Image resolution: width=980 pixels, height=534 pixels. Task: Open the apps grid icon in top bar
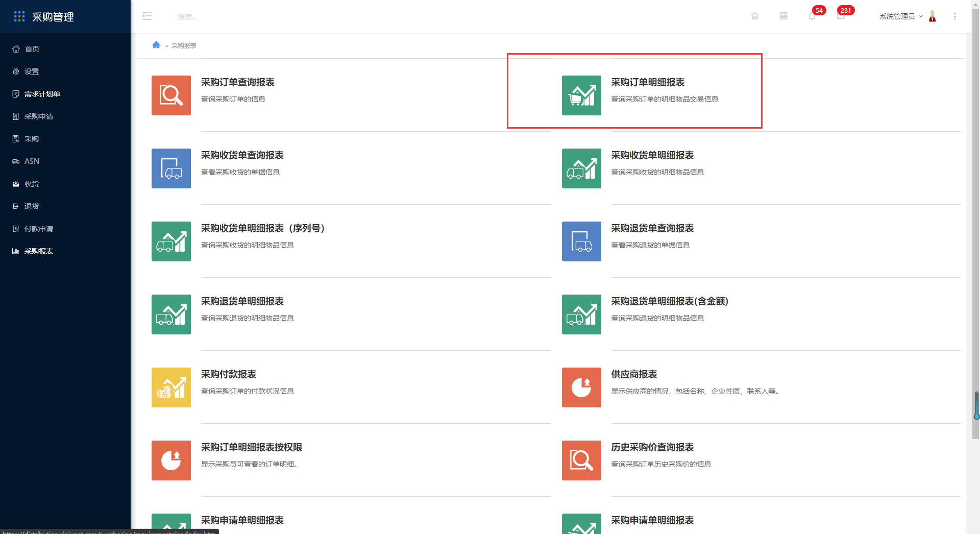783,16
